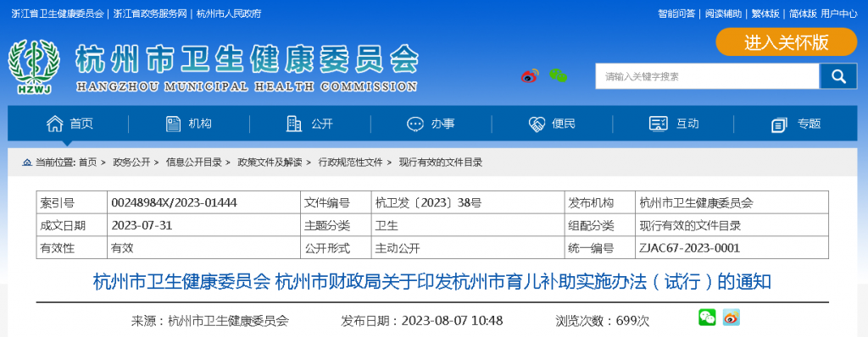Click the building icon of 公开
Screen dimensions: 868x337
(294, 124)
